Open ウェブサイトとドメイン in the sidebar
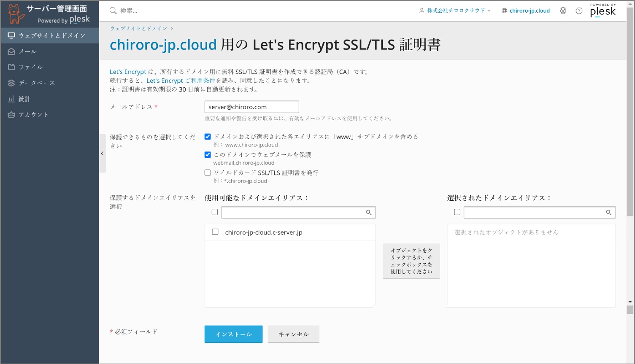635x364 pixels. tap(50, 35)
